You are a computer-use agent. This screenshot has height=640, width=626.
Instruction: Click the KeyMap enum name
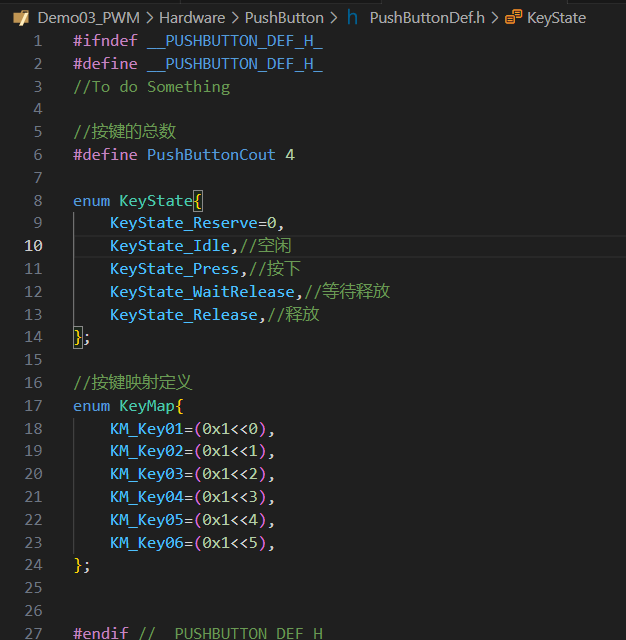(147, 406)
